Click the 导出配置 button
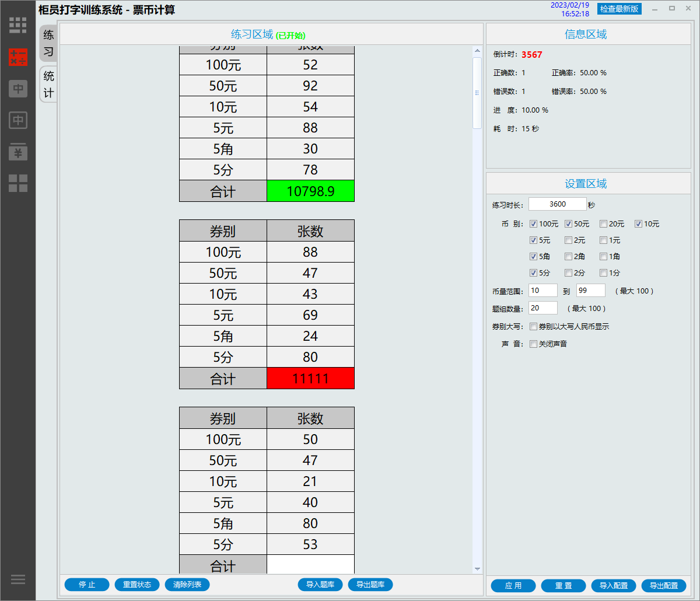The width and height of the screenshot is (700, 601). pos(664,586)
